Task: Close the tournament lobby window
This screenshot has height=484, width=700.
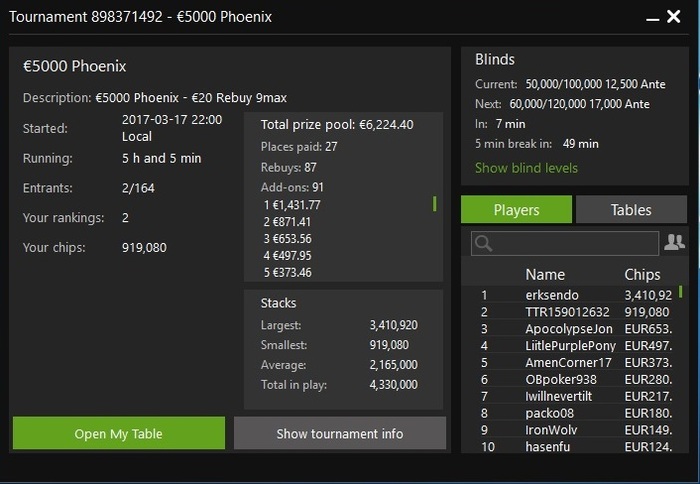Action: (674, 17)
